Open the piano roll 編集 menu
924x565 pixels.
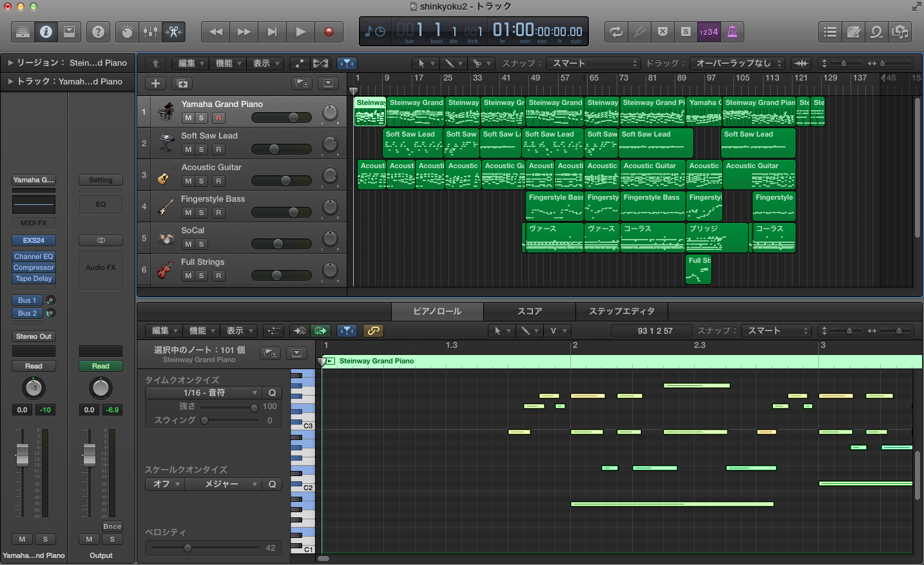click(x=165, y=330)
